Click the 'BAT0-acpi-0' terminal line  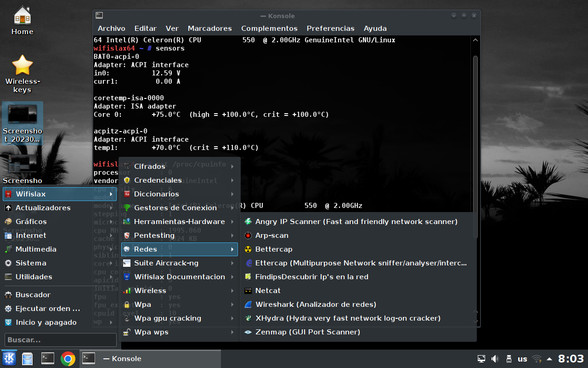116,57
